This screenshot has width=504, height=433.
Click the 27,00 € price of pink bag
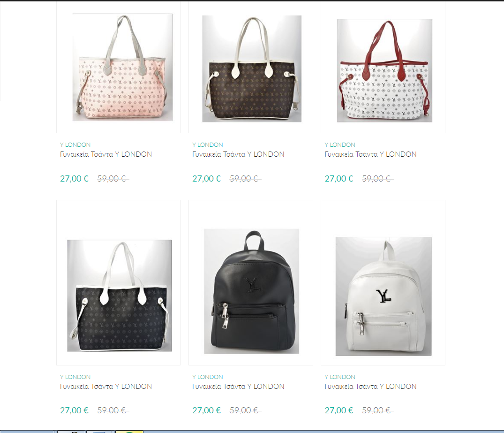74,179
